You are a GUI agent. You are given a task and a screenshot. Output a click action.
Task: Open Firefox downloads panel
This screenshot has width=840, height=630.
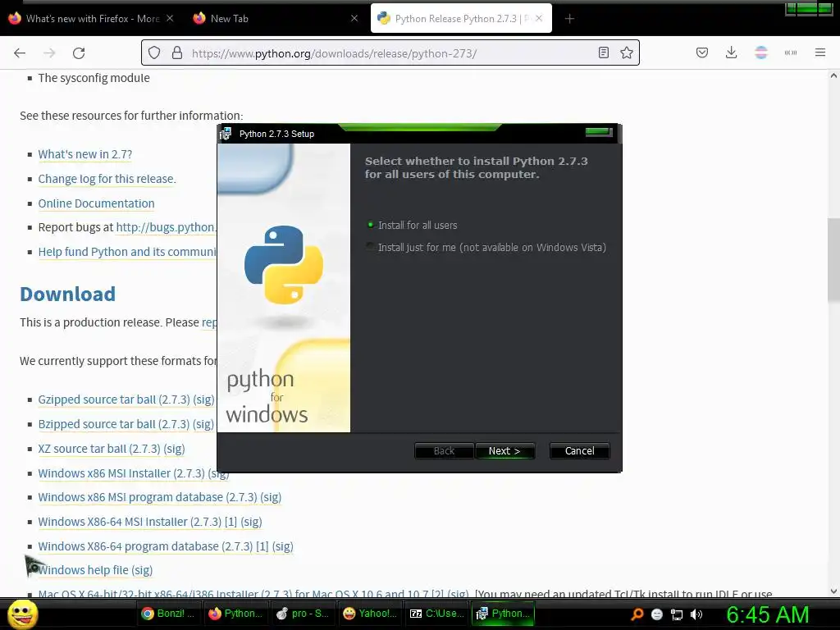[731, 52]
